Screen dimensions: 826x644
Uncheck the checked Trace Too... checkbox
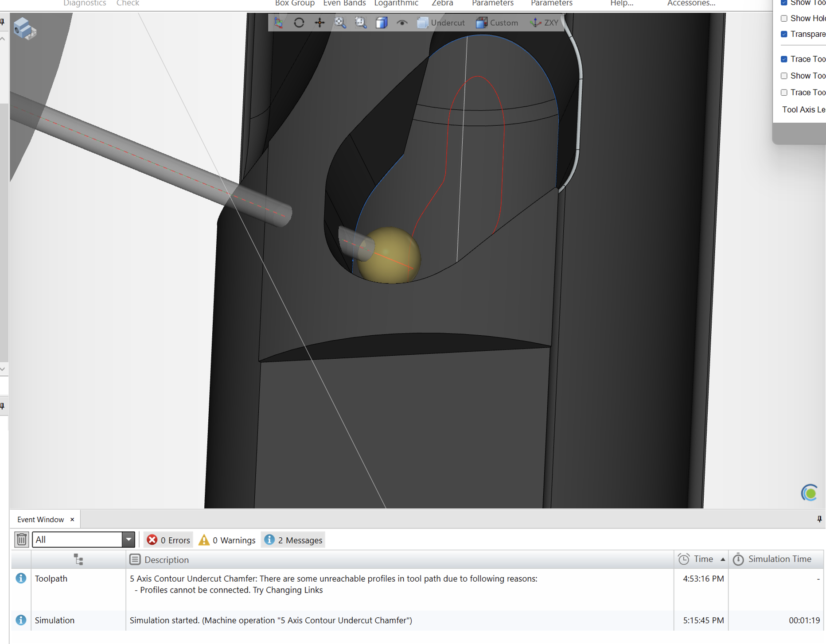784,59
